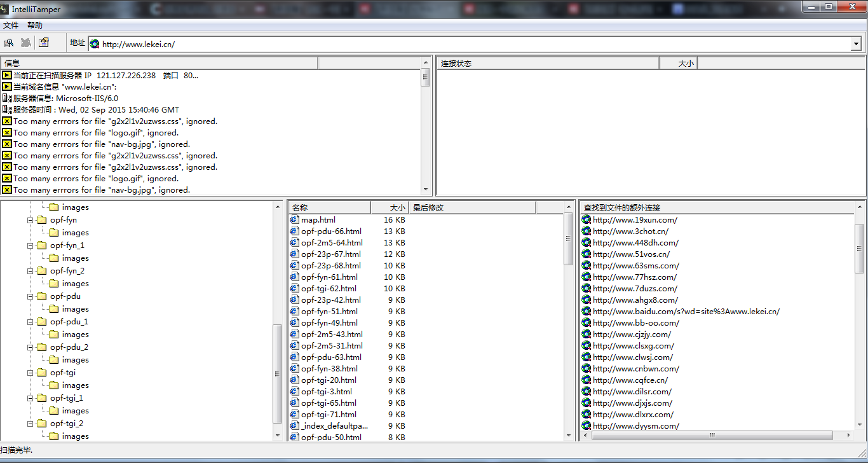Click the globe icon in the address bar
Screen dimensions: 868x463
pyautogui.click(x=95, y=44)
